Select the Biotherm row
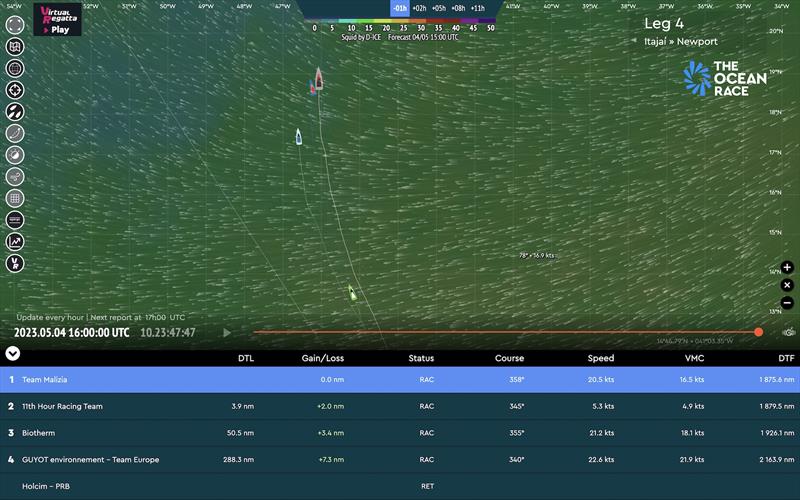The image size is (800, 500). click(400, 433)
